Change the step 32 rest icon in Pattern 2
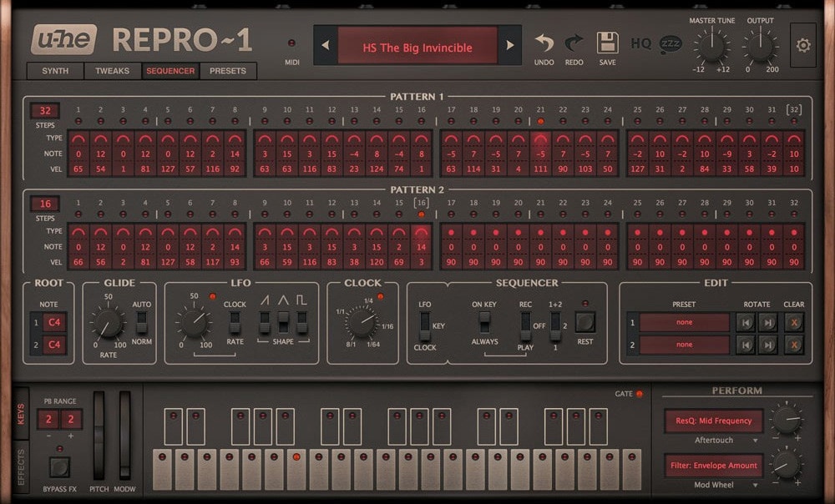Viewport: 835px width, 504px height. click(x=794, y=232)
